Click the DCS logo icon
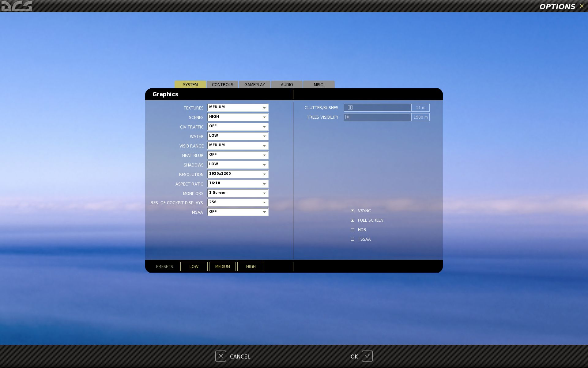588x368 pixels. point(17,6)
